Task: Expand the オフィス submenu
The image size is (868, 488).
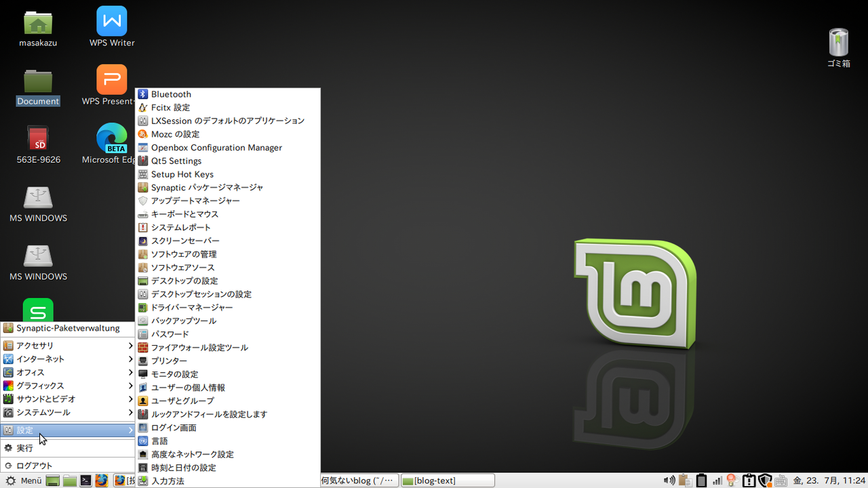Action: (68, 372)
